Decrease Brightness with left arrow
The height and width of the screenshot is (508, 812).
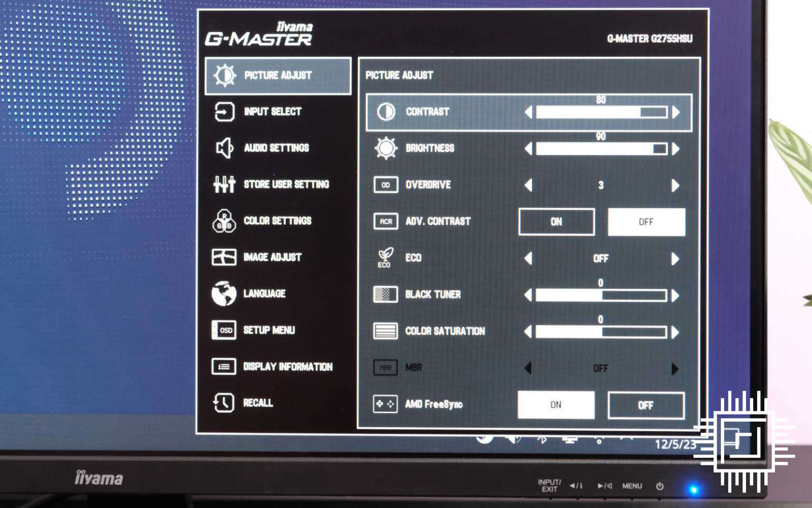click(529, 149)
